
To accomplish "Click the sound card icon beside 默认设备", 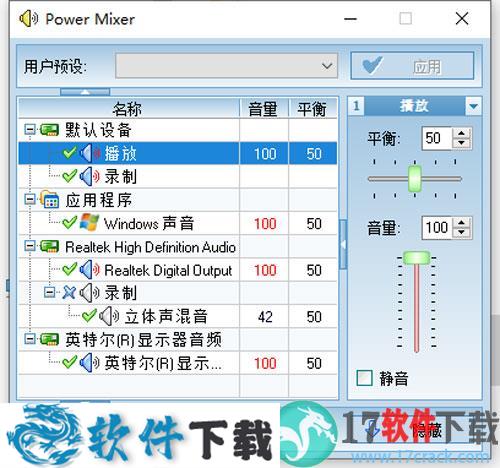I will click(49, 130).
